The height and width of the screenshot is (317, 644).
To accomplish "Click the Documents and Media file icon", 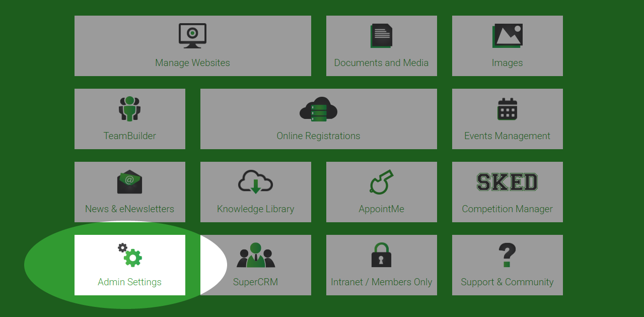I will point(381,36).
